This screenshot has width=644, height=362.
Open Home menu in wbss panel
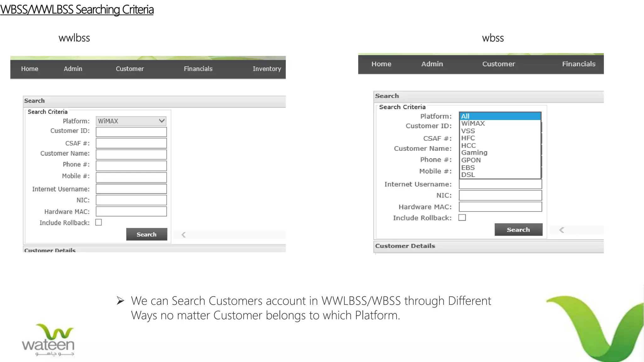pos(381,64)
